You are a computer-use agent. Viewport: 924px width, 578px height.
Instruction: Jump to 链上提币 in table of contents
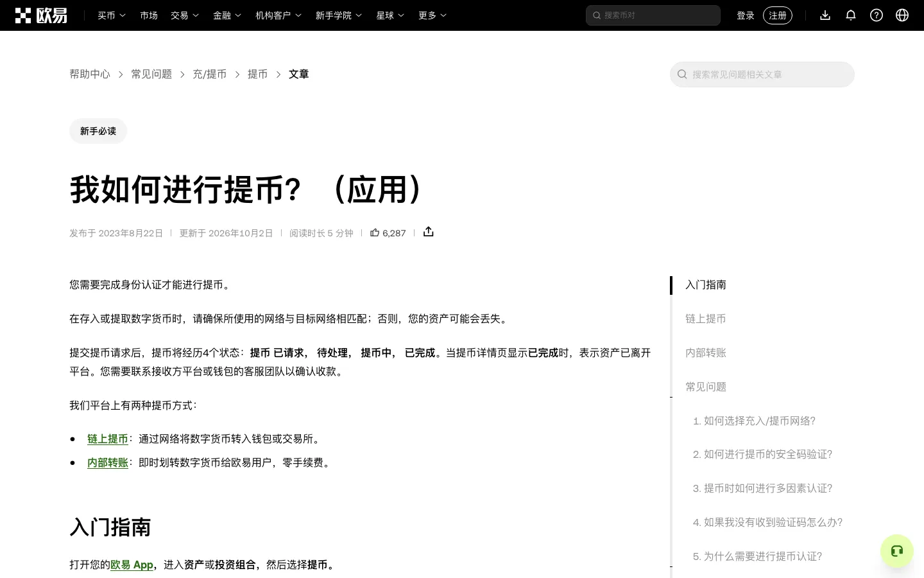click(x=706, y=319)
